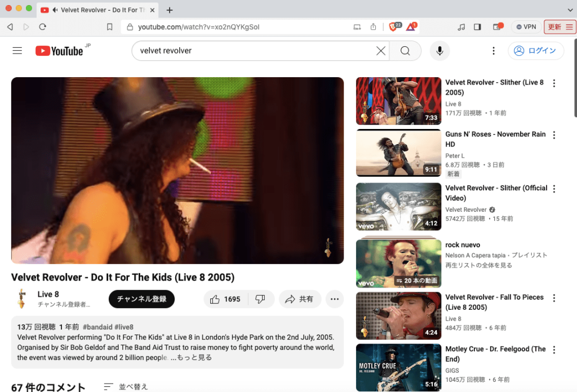Clear the search box text with X
577x392 pixels.
point(381,51)
